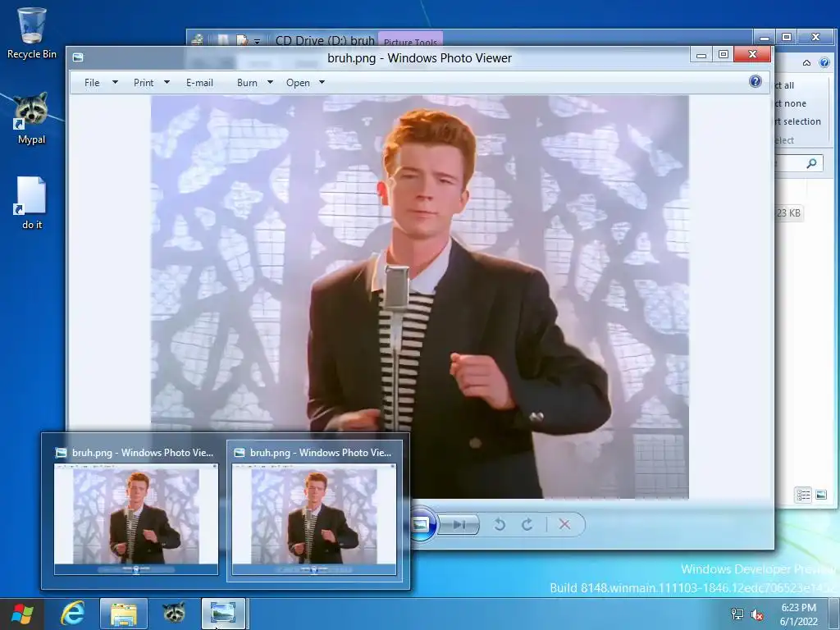Click the Windows Start button
840x630 pixels.
click(x=22, y=614)
